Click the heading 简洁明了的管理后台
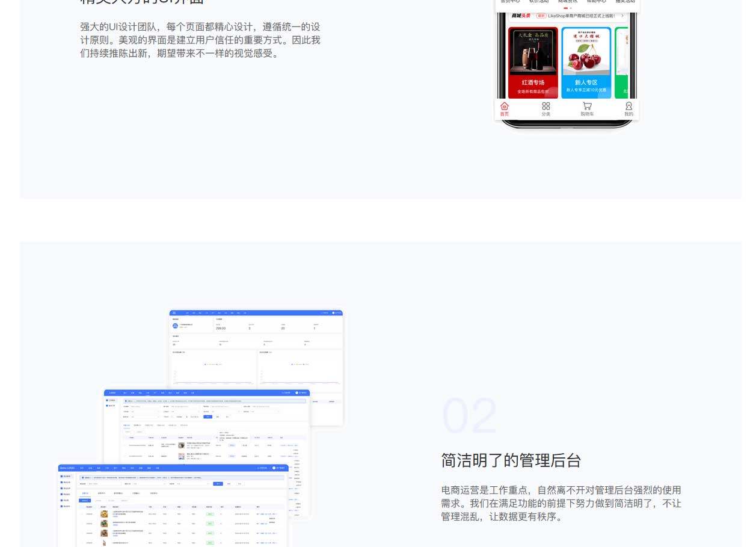 [x=511, y=460]
